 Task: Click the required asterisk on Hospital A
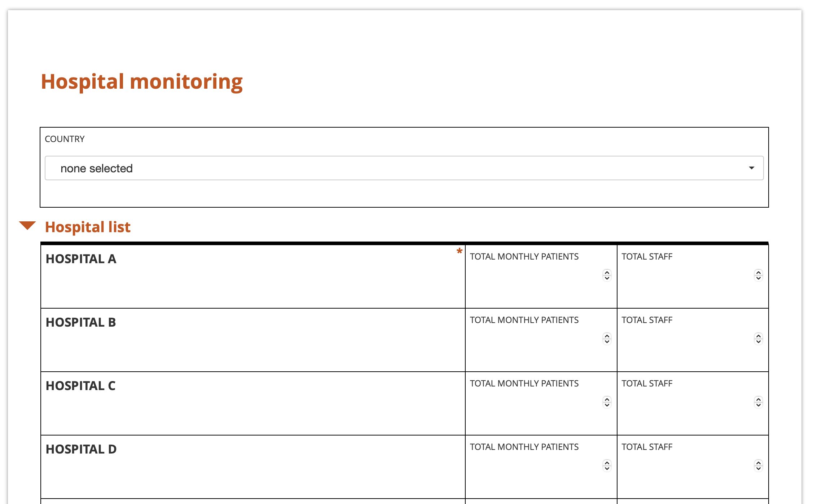(459, 251)
